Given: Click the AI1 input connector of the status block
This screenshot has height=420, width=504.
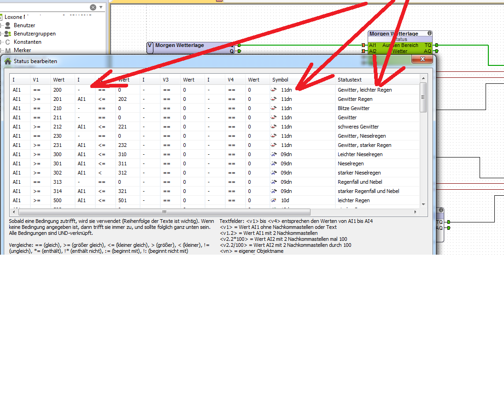Looking at the screenshot, I should 363,45.
